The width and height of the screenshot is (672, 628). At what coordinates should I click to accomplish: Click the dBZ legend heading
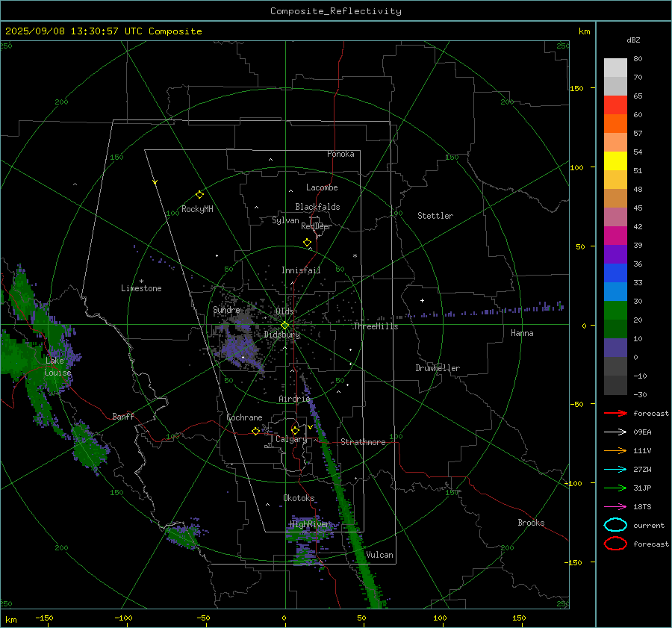click(633, 40)
